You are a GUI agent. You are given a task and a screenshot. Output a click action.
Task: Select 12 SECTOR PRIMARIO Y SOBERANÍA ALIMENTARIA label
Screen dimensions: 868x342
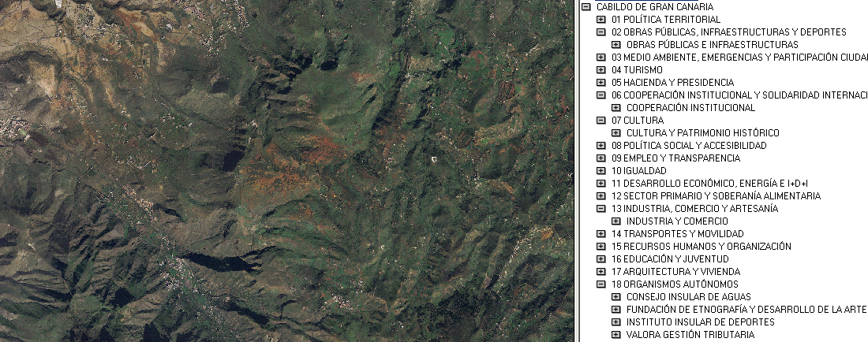[x=716, y=196]
